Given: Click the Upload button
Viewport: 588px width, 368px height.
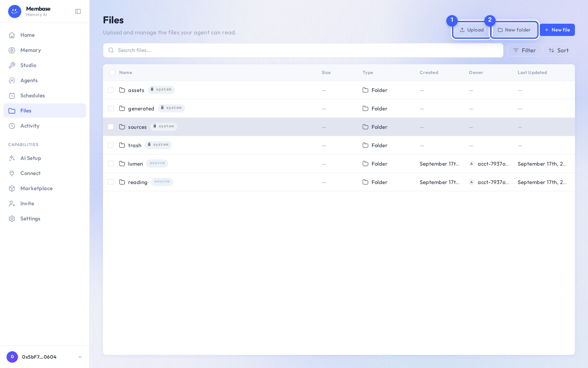Looking at the screenshot, I should click(471, 30).
